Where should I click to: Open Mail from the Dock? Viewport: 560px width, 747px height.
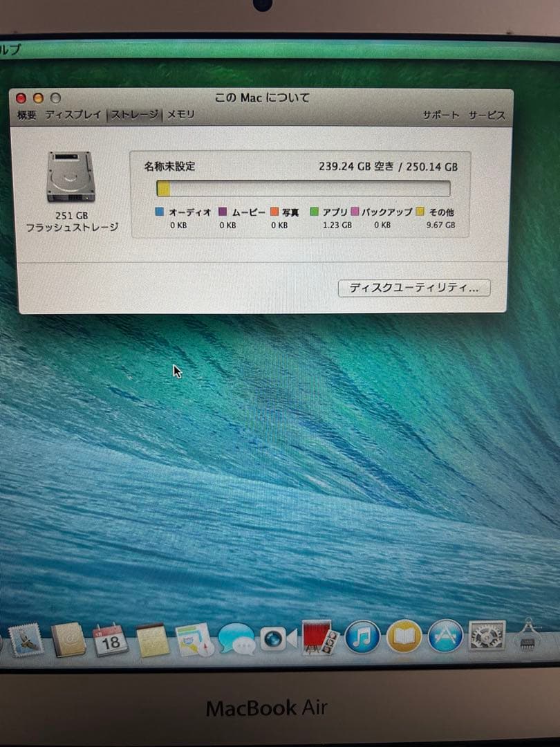coord(26,640)
